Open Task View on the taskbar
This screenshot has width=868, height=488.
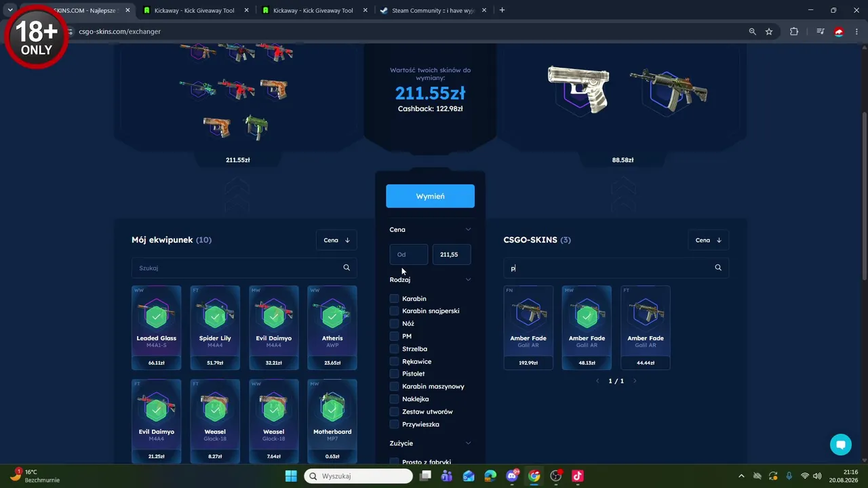[425, 476]
